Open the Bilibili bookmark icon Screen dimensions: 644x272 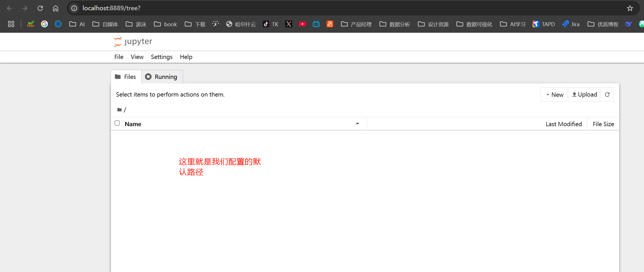pos(316,24)
